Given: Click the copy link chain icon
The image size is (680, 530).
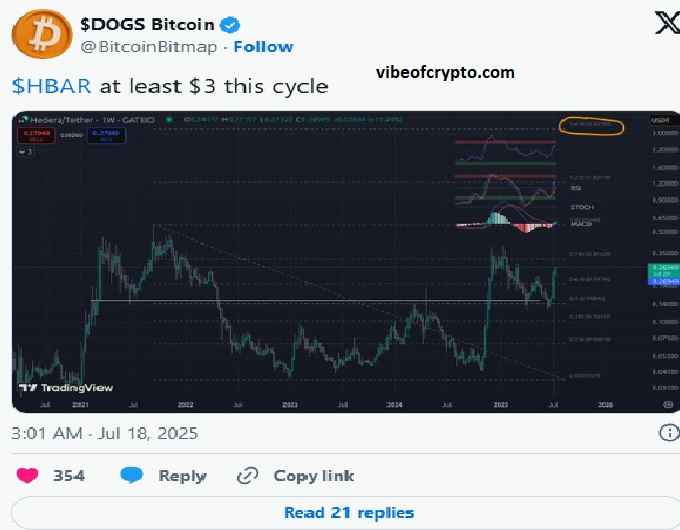Looking at the screenshot, I should 248,476.
